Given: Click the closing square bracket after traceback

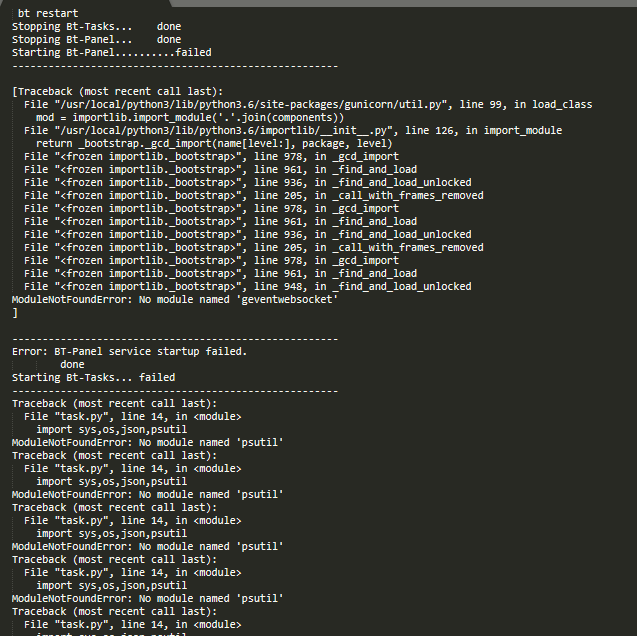Looking at the screenshot, I should 15,313.
